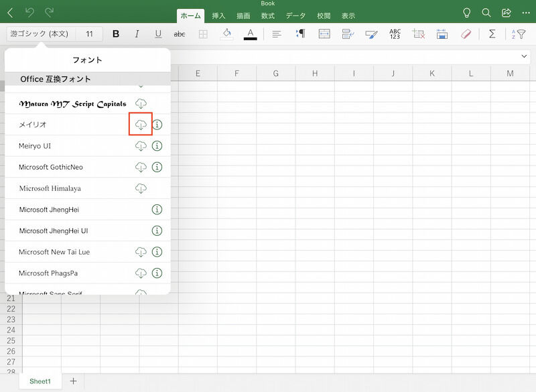
Task: Select column header K
Action: (x=432, y=73)
